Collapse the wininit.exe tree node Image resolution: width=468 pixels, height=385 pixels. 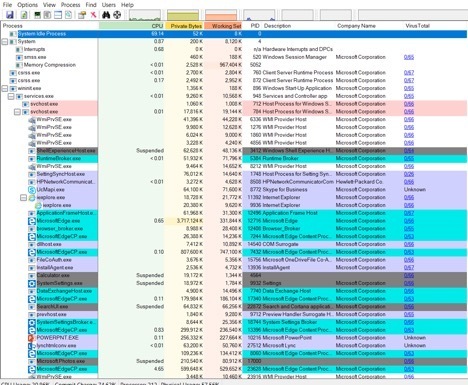[x=5, y=88]
